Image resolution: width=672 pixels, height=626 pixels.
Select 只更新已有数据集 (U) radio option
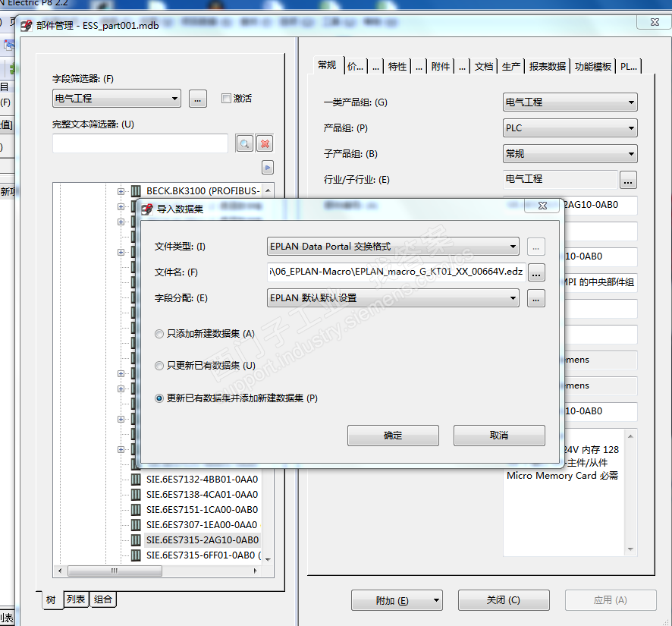(x=159, y=365)
